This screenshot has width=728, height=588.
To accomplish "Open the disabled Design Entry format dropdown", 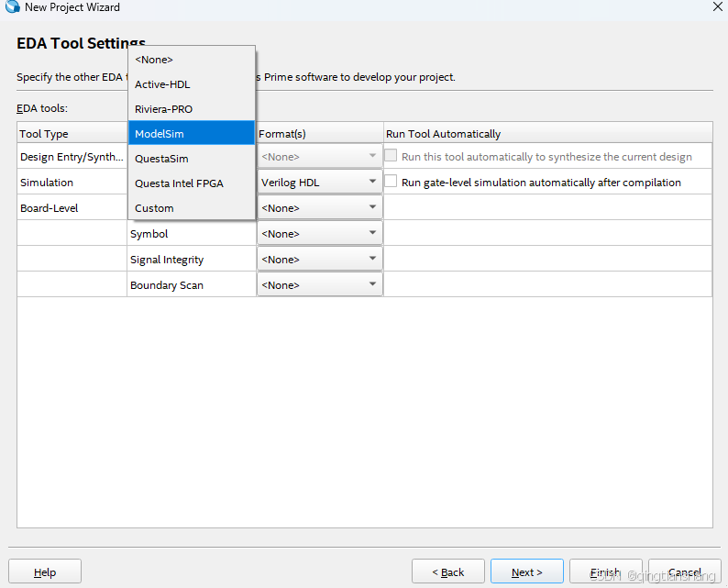I will pyautogui.click(x=319, y=157).
